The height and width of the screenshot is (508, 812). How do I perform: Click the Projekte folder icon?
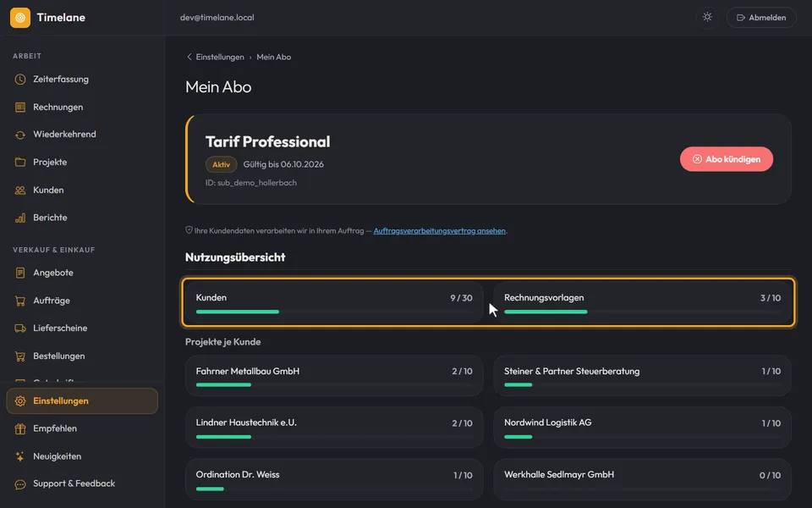(20, 163)
